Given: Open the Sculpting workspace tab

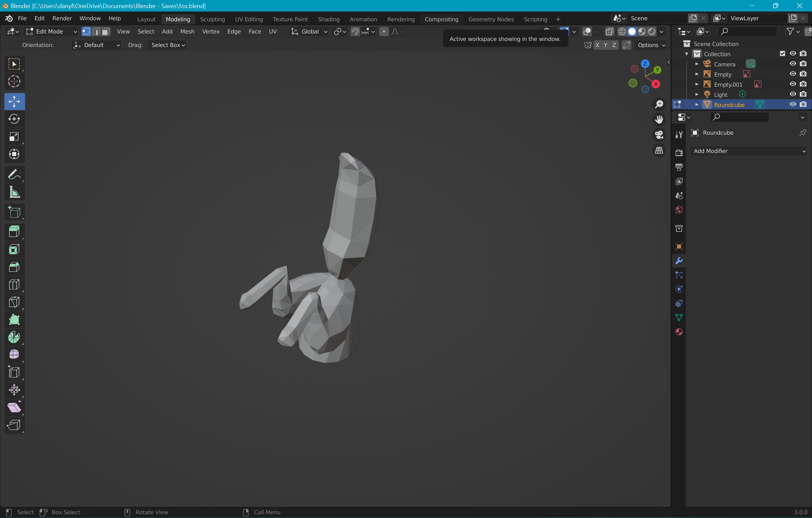Looking at the screenshot, I should tap(212, 19).
